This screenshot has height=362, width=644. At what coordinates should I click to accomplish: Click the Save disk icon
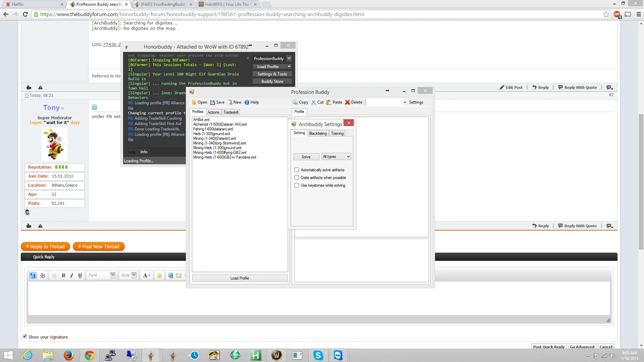213,102
